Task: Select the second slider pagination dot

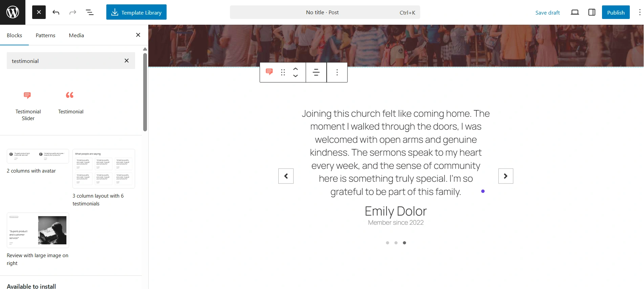Action: 396,243
